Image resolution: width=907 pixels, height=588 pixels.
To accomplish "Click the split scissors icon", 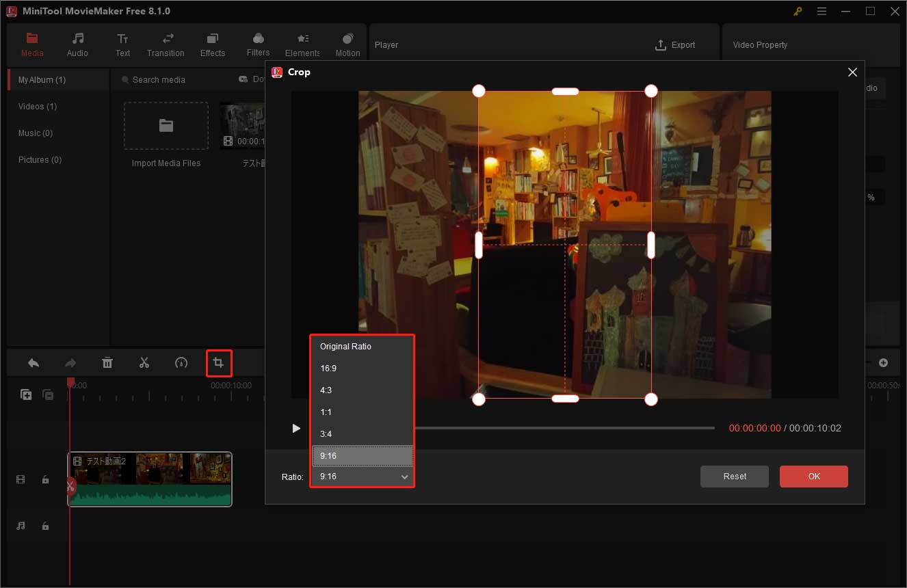I will (144, 363).
